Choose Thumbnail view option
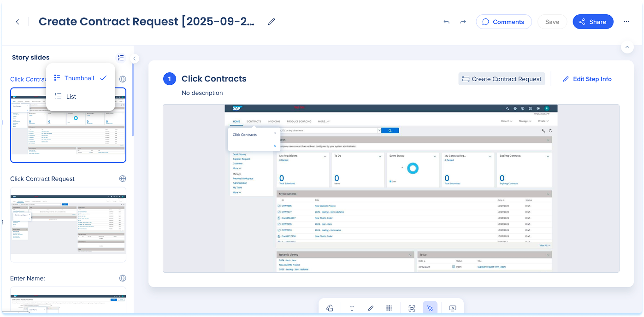Image resolution: width=644 pixels, height=317 pixels. [79, 78]
